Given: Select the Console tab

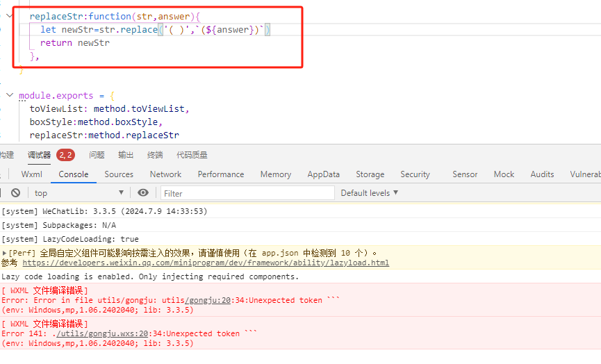Looking at the screenshot, I should tap(74, 174).
